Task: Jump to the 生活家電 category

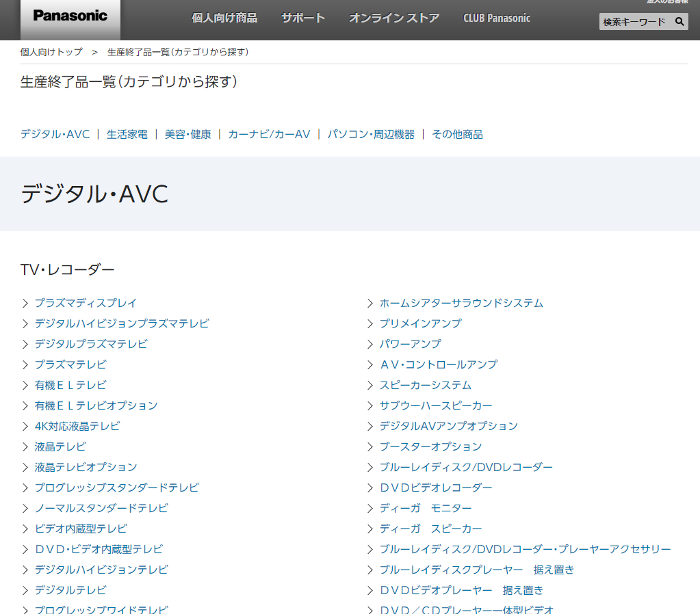Action: coord(127,135)
